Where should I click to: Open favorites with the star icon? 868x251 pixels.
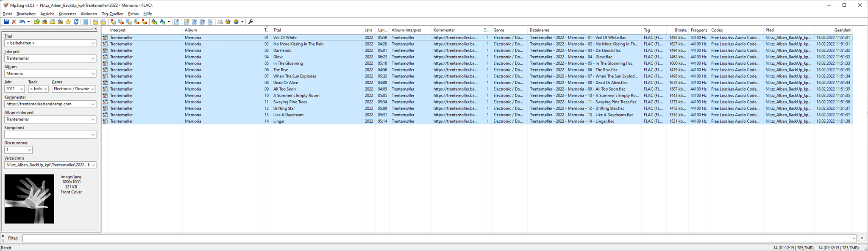68,22
